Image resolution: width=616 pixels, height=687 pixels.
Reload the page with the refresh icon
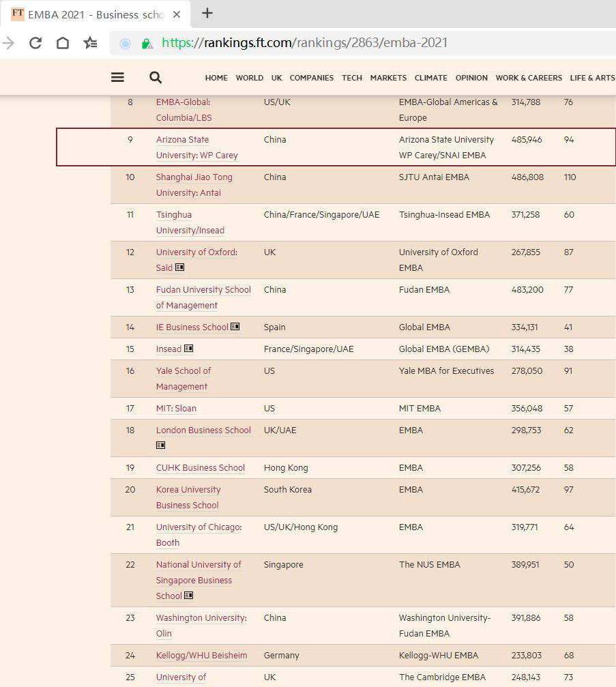35,43
